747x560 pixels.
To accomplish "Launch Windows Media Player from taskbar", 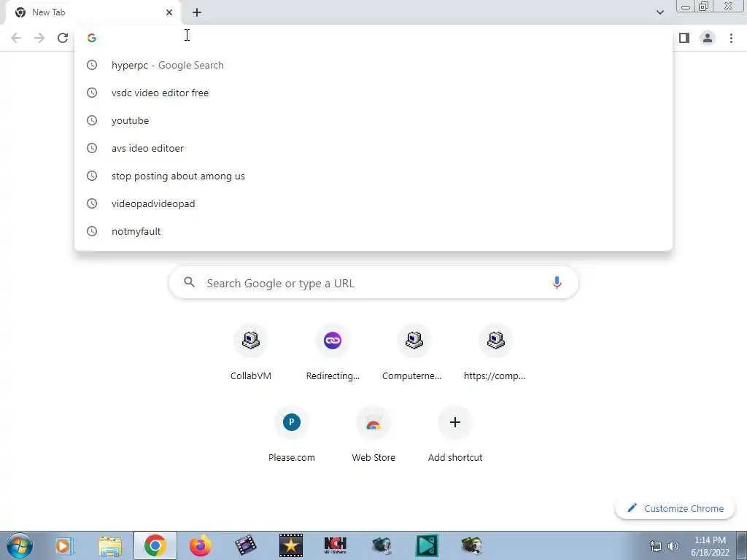I will tap(64, 545).
